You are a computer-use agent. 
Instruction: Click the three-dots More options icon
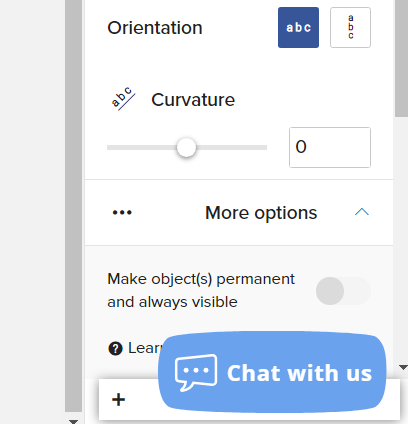coord(122,212)
